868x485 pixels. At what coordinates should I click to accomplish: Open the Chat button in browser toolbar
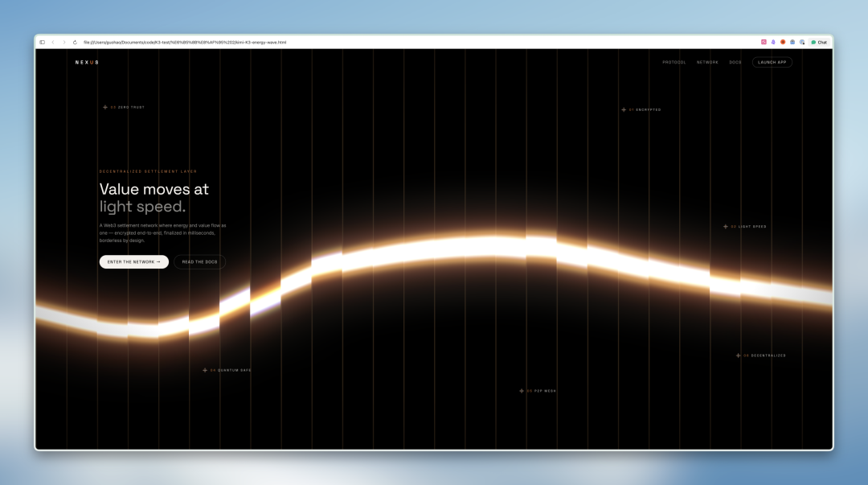pos(819,42)
